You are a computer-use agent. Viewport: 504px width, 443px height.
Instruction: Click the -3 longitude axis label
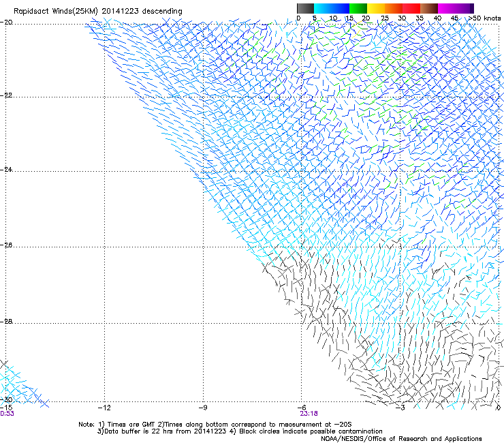coord(400,408)
